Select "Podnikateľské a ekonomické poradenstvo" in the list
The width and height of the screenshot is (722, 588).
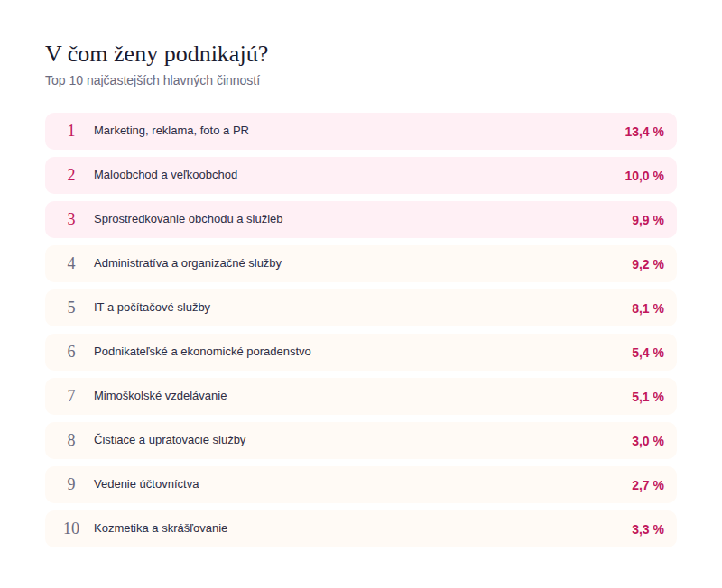coord(202,352)
